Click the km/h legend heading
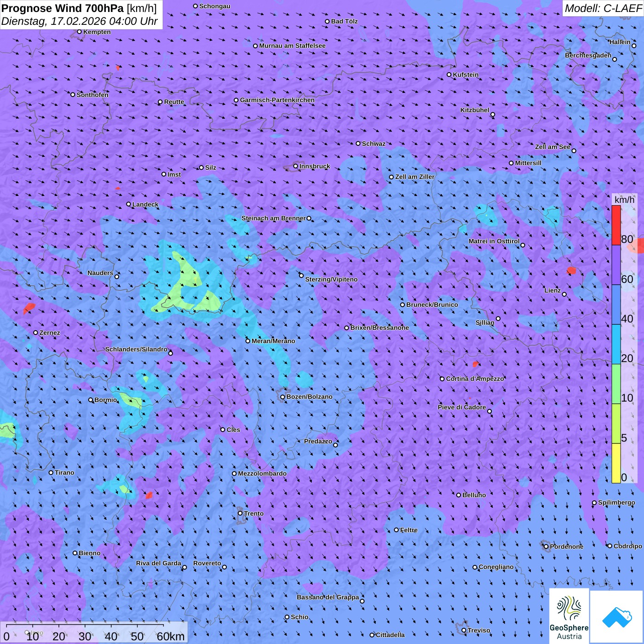This screenshot has width=644, height=644. tap(624, 200)
